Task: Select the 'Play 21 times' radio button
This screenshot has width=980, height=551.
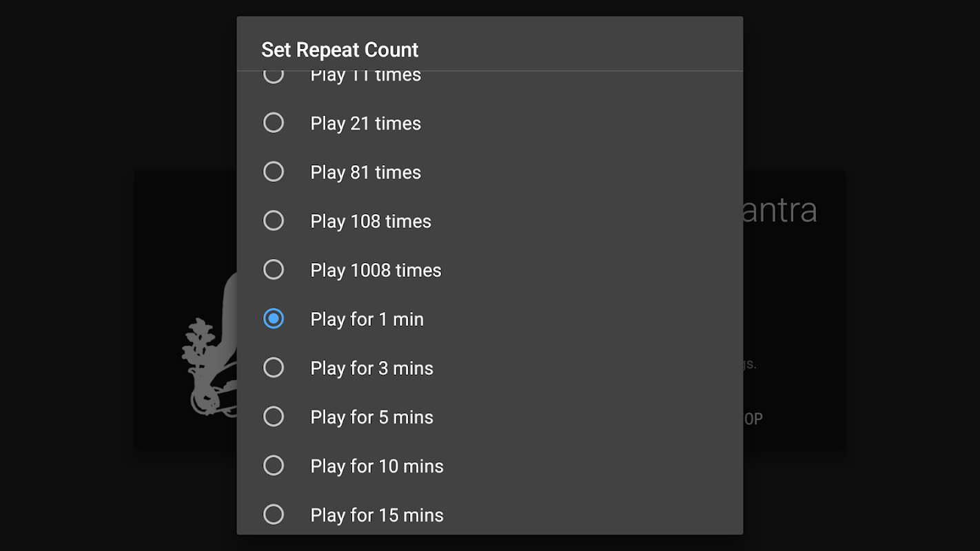Action: 274,123
